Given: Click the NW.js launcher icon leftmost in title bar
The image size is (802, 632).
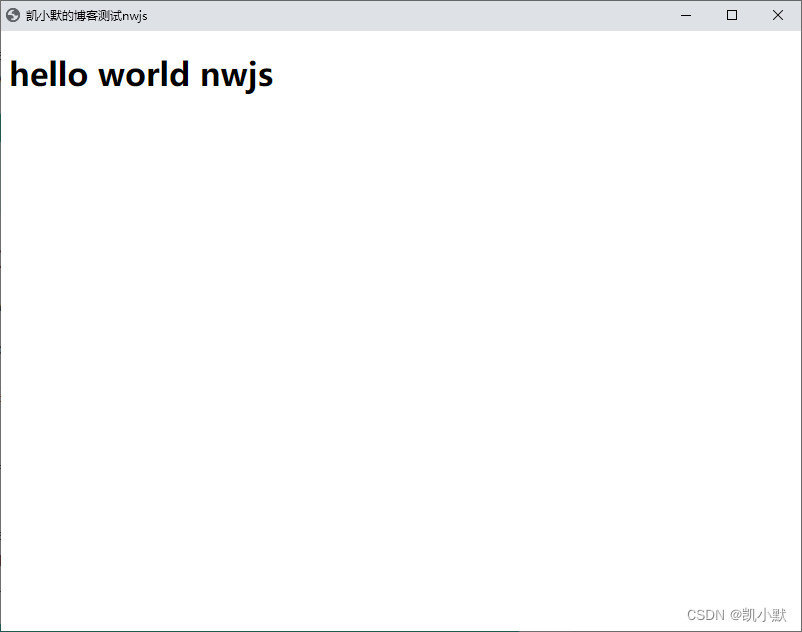Looking at the screenshot, I should 14,15.
